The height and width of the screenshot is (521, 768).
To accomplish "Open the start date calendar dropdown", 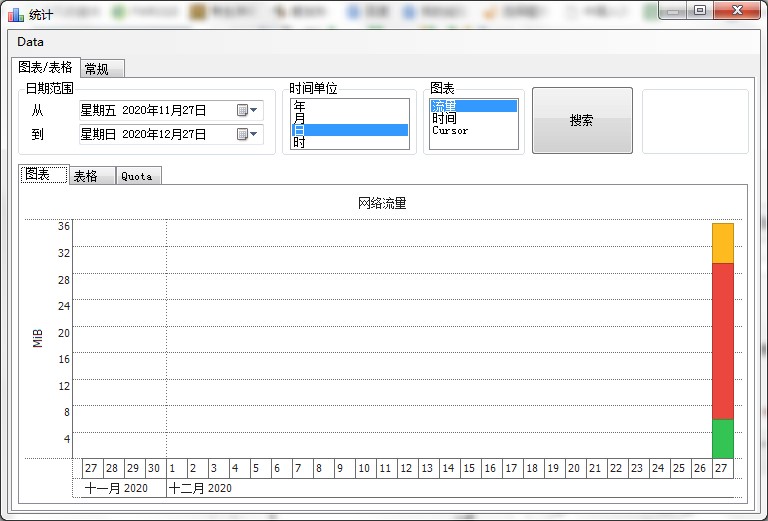I will click(x=248, y=110).
